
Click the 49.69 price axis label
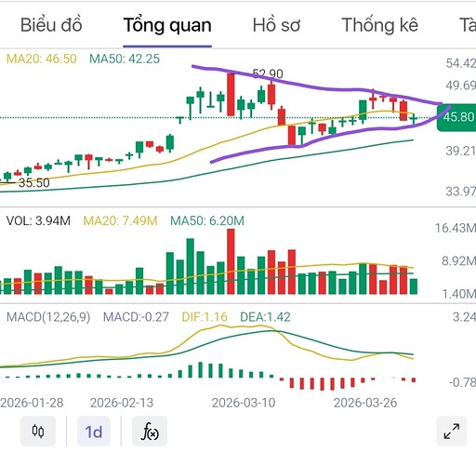[460, 86]
